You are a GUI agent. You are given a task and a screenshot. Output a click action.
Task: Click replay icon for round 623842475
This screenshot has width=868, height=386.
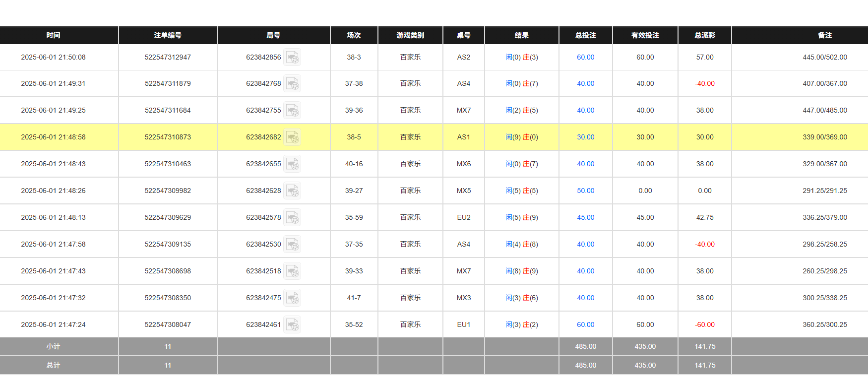coord(292,298)
